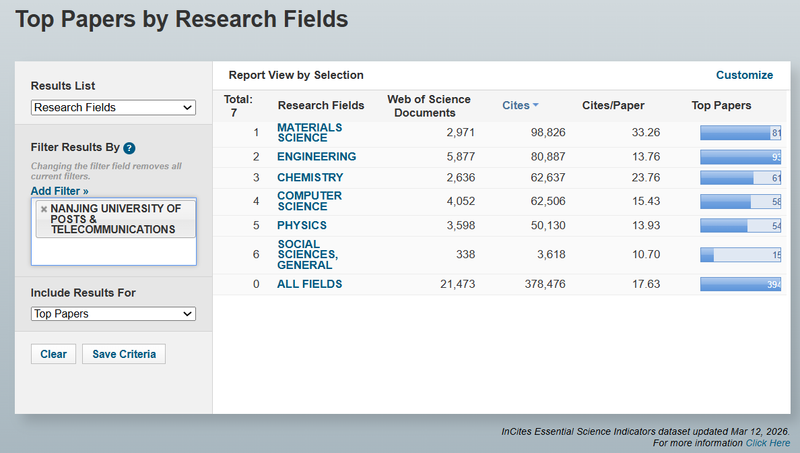Image resolution: width=800 pixels, height=453 pixels.
Task: Follow the Click Here information link
Action: (x=767, y=442)
